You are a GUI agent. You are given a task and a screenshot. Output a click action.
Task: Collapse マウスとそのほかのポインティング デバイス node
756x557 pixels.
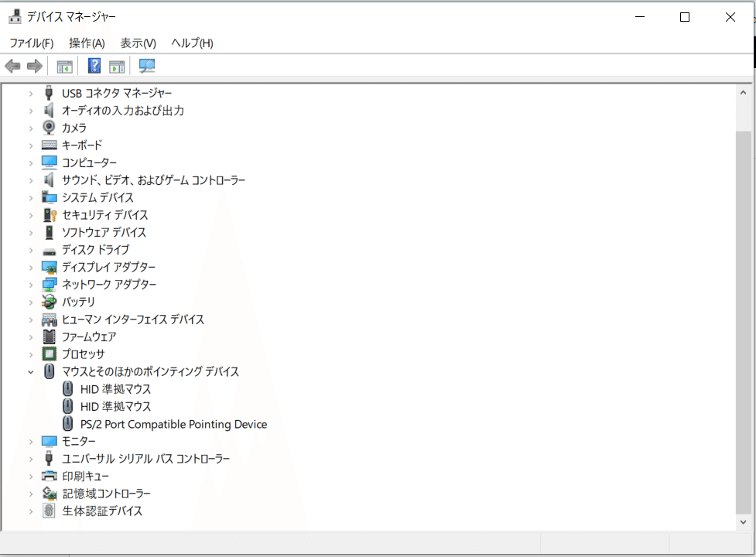tap(31, 372)
